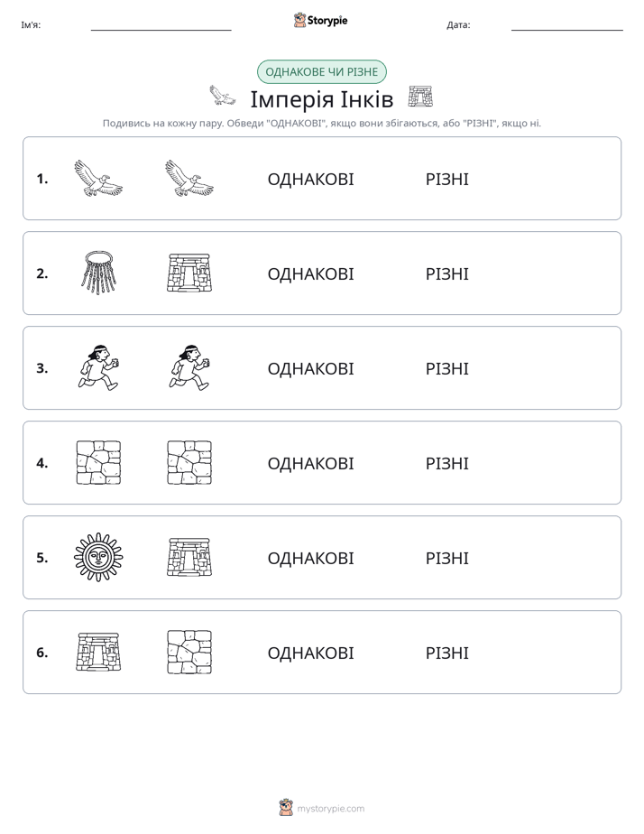This screenshot has height=834, width=644.
Task: Click the ОДНАКОВЕ ЧИ РІЗНЕ green badge
Action: click(321, 72)
